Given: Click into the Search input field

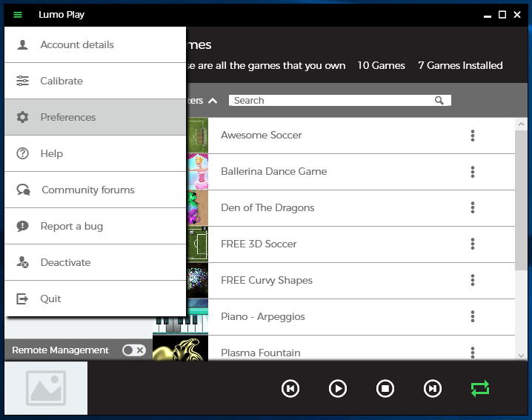Looking at the screenshot, I should point(330,101).
